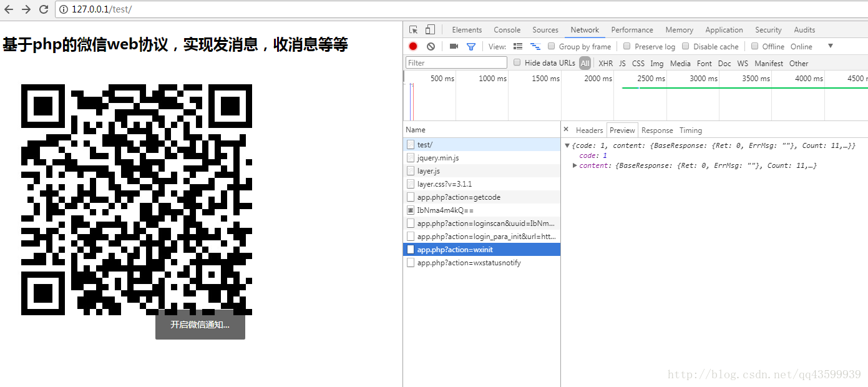This screenshot has width=868, height=387.
Task: Select the app.php?action=wxstatusnotify request
Action: pos(481,263)
